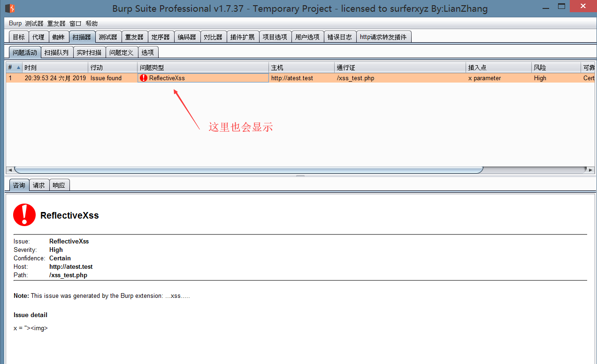
Task: Switch to the 响应 detail tab
Action: [59, 185]
